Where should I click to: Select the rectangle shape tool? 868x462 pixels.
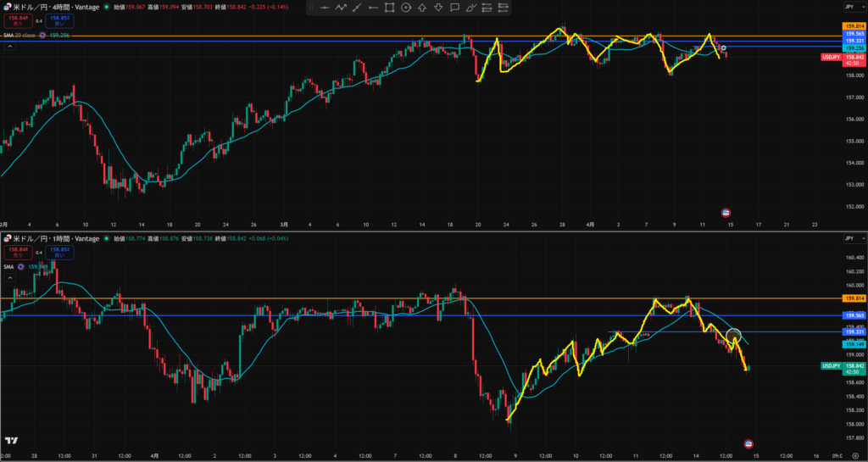pos(389,8)
